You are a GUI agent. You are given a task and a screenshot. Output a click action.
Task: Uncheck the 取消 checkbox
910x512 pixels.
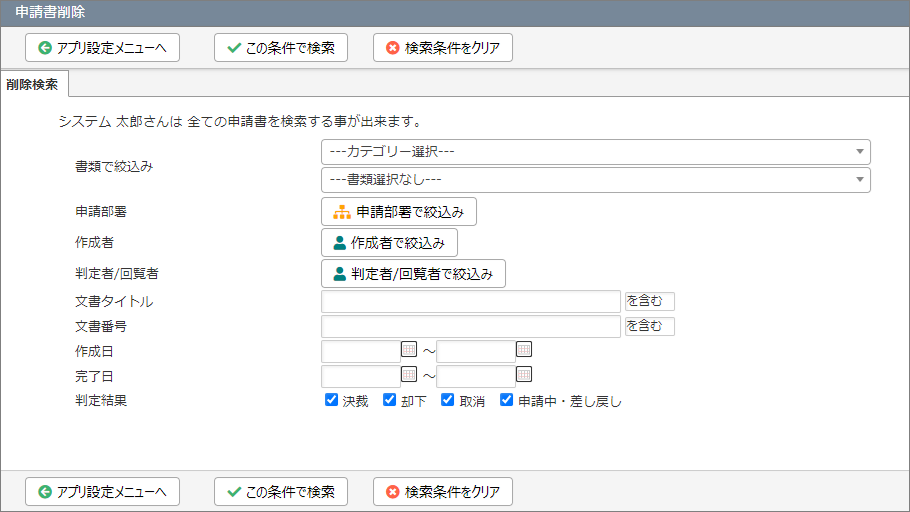(x=447, y=399)
